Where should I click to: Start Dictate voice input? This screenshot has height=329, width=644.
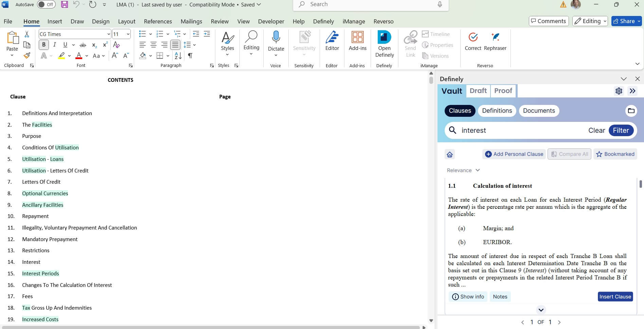point(276,41)
